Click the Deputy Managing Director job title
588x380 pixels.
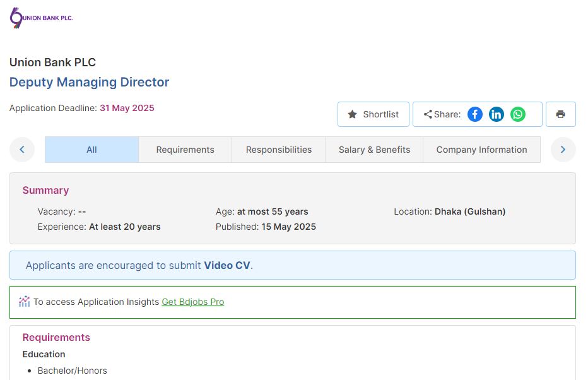pyautogui.click(x=89, y=82)
